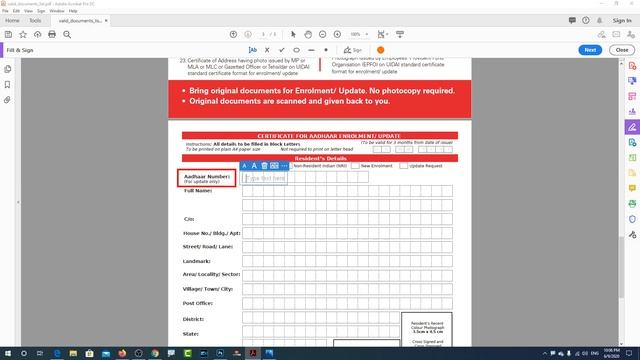640x360 pixels.
Task: Click the 'Type text here' field
Action: pos(265,178)
